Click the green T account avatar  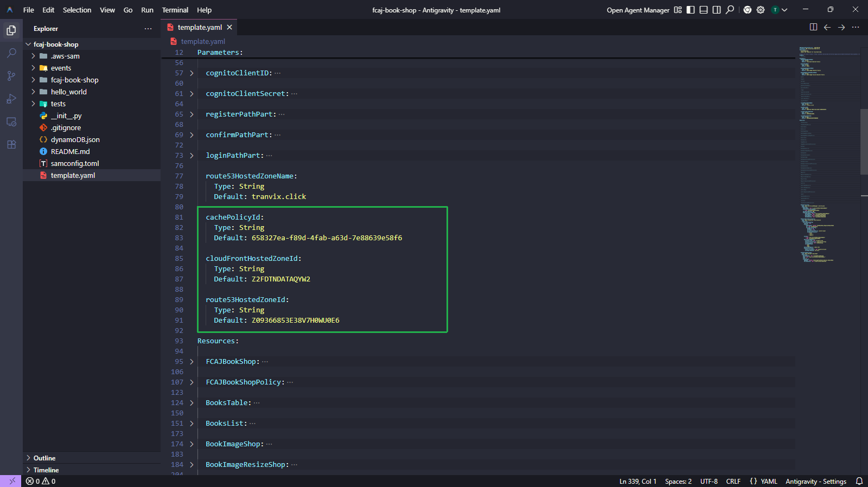775,10
